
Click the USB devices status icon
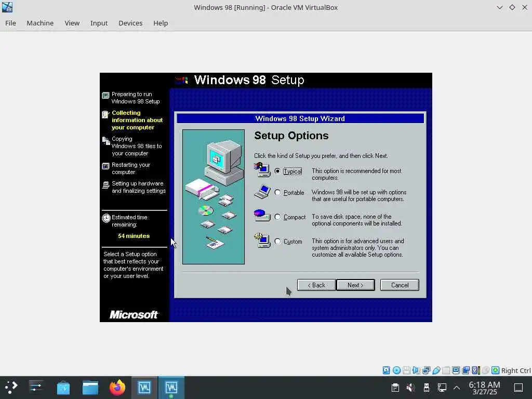click(x=436, y=370)
